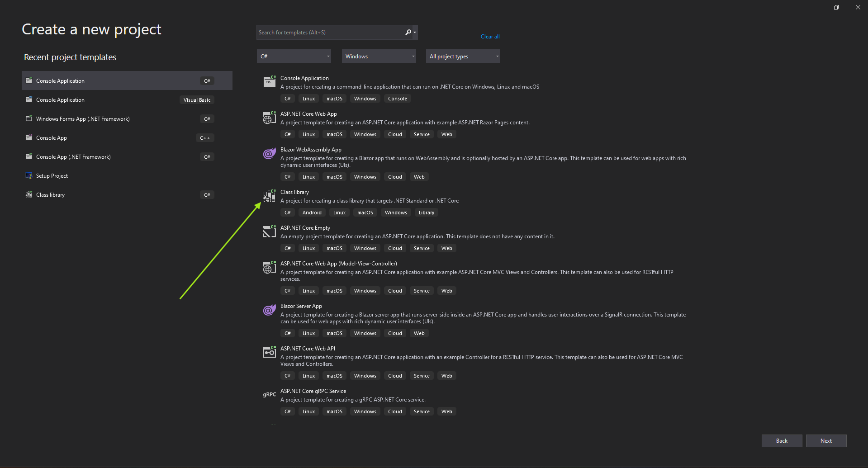Click Service tag under ASP.NET Core Empty
This screenshot has height=468, width=868.
point(422,248)
